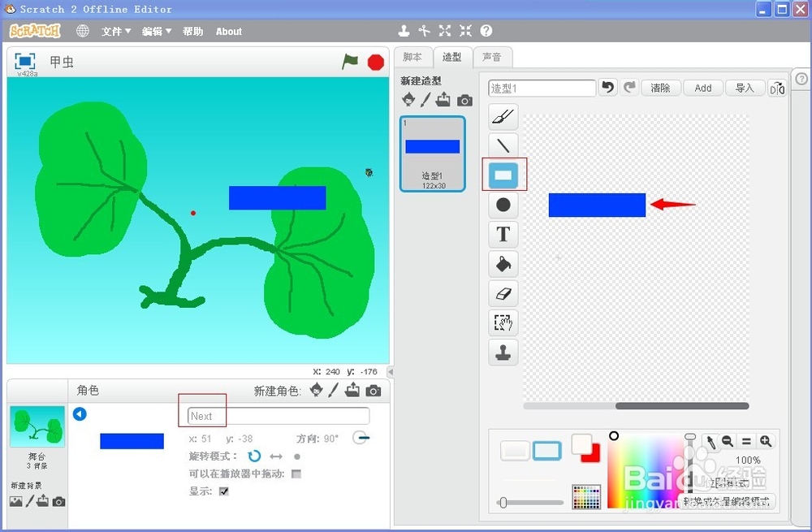Zoom out the paint canvas

click(728, 441)
